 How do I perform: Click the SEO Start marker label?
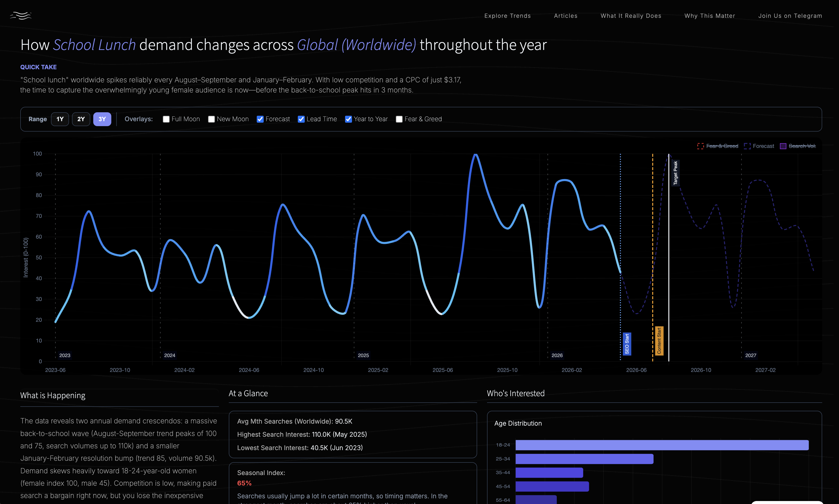click(x=627, y=344)
